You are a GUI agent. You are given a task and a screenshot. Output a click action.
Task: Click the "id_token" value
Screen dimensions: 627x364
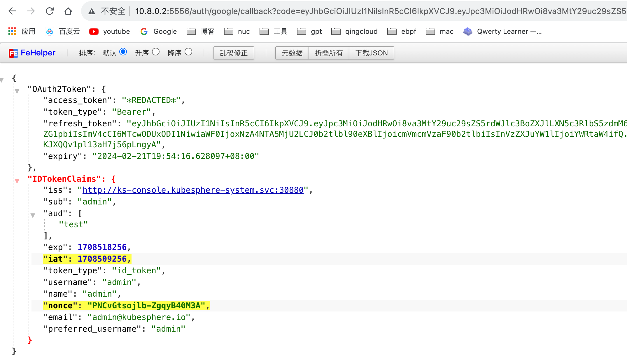[136, 271]
